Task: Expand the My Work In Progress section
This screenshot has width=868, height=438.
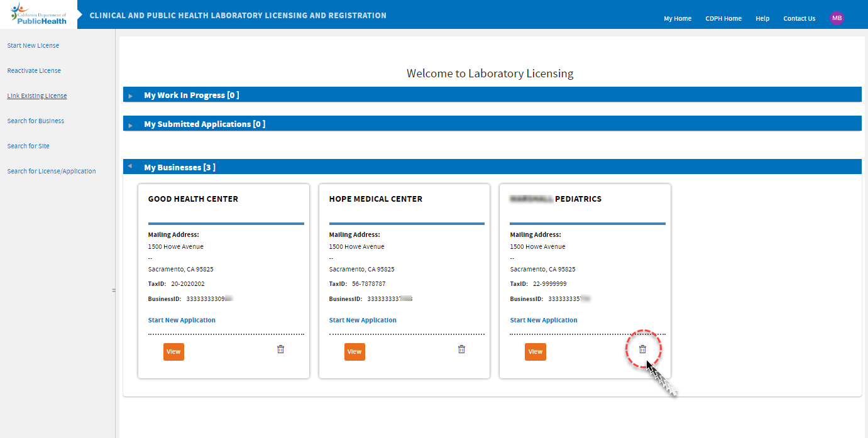Action: click(131, 96)
